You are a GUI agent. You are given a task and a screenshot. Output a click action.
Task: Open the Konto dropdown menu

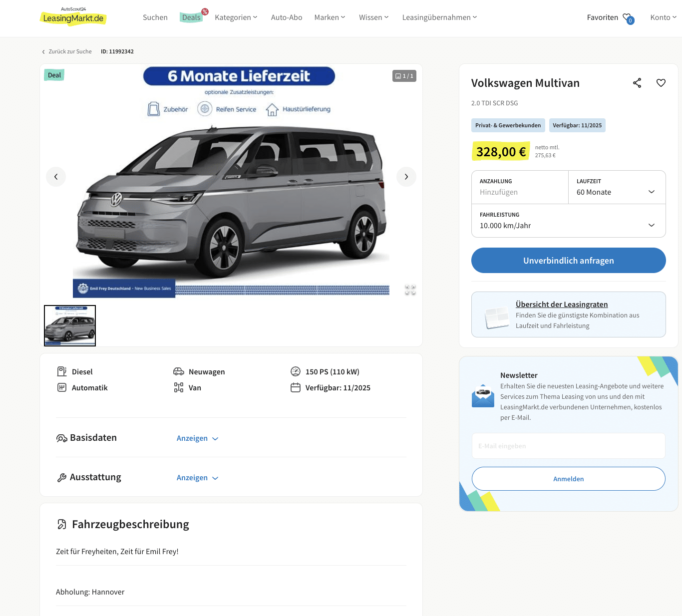[x=664, y=17]
